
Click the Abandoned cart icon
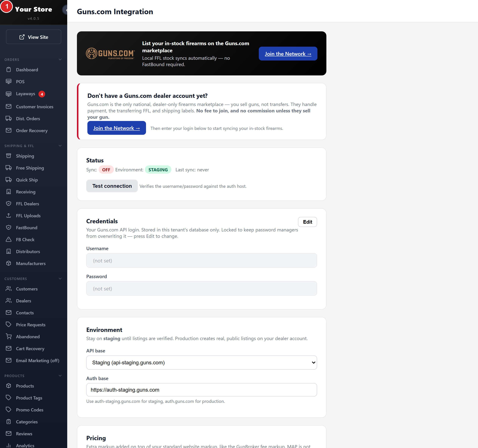click(9, 337)
